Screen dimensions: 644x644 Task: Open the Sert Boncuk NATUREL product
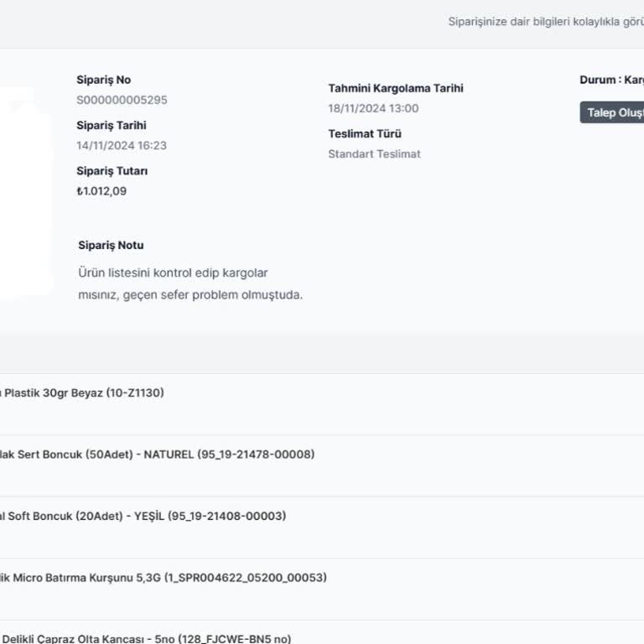[x=158, y=454]
